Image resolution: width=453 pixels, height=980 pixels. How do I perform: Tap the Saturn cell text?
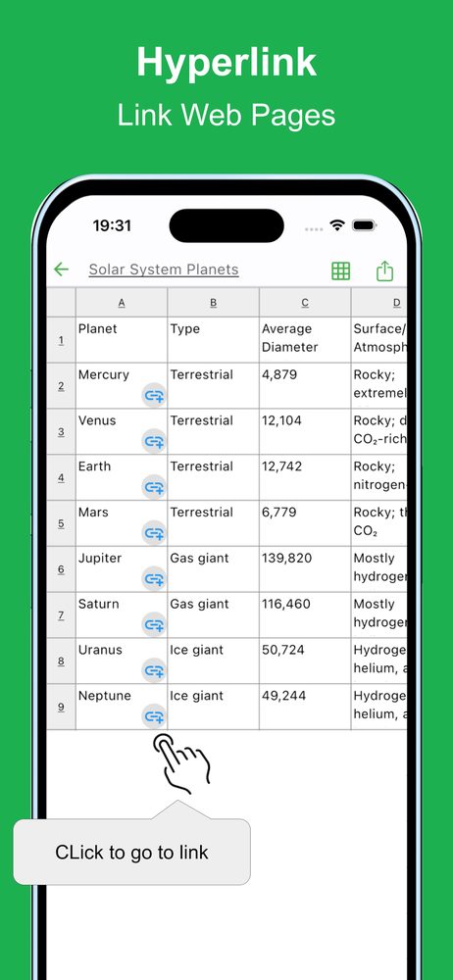pos(98,604)
